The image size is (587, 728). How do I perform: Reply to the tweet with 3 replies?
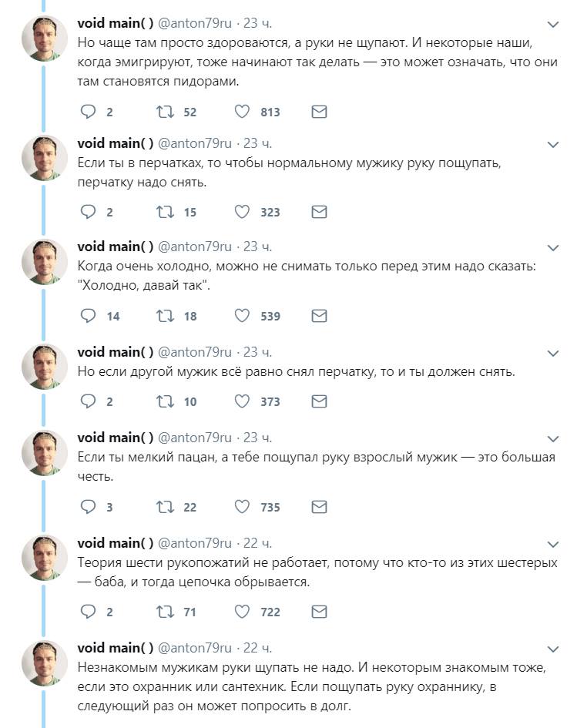[x=89, y=507]
